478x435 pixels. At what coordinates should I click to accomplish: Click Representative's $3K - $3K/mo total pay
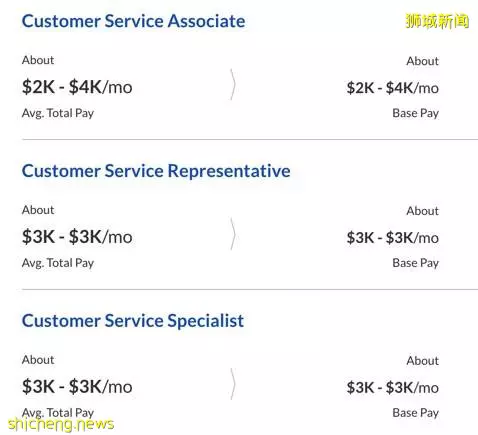[77, 237]
